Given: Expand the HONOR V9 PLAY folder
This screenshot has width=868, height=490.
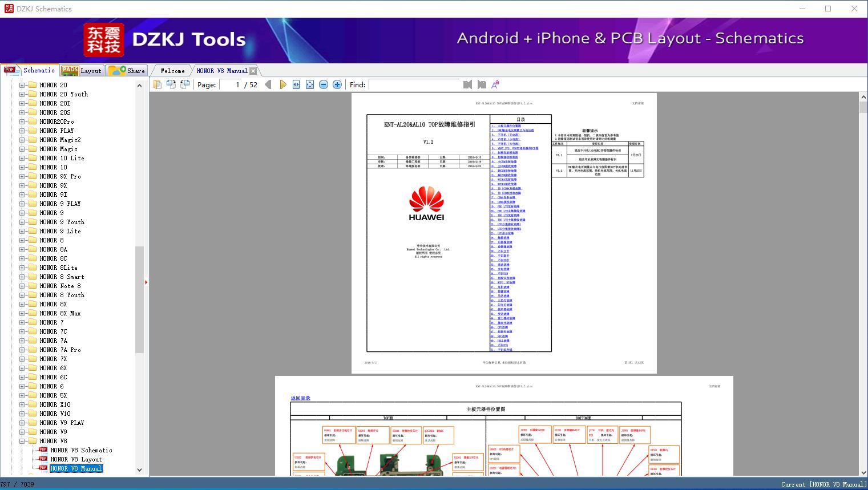Looking at the screenshot, I should [x=22, y=423].
